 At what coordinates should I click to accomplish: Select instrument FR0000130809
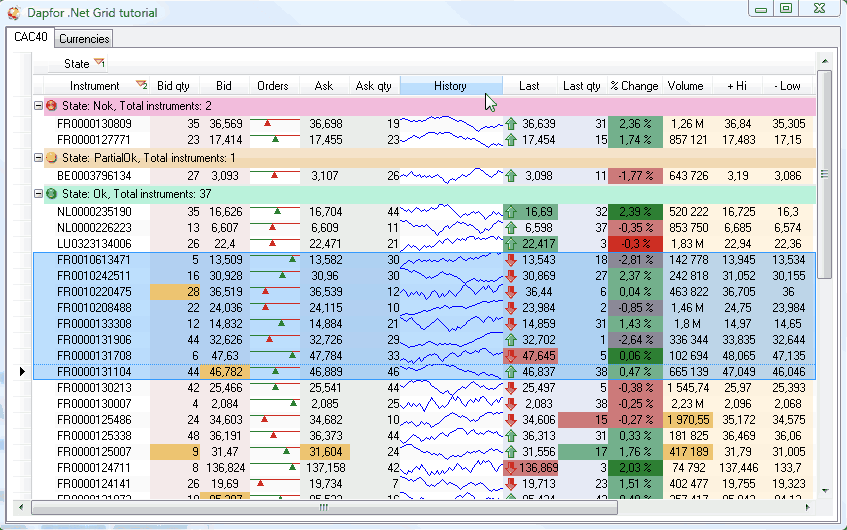(x=94, y=124)
